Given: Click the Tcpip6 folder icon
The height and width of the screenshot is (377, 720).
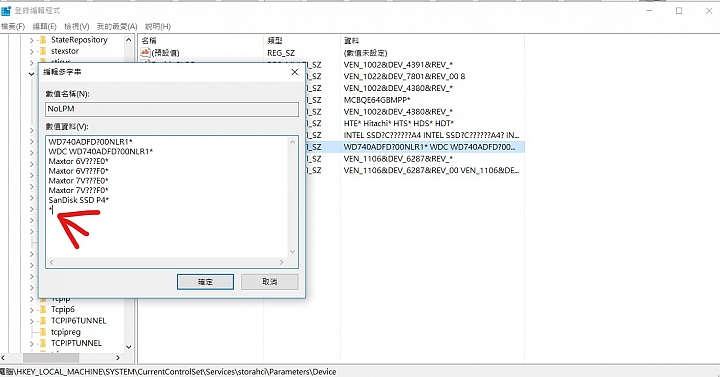Looking at the screenshot, I should (43, 309).
